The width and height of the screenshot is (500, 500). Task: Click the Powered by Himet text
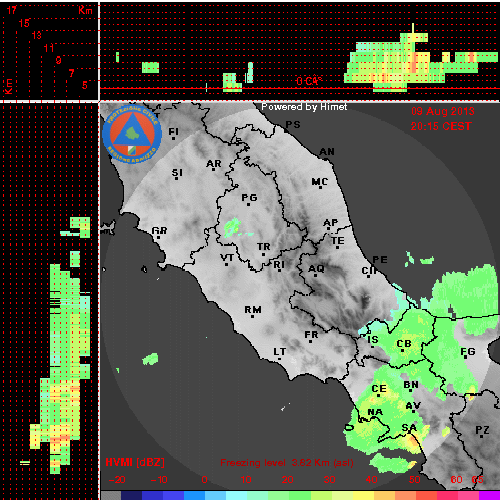pos(304,107)
